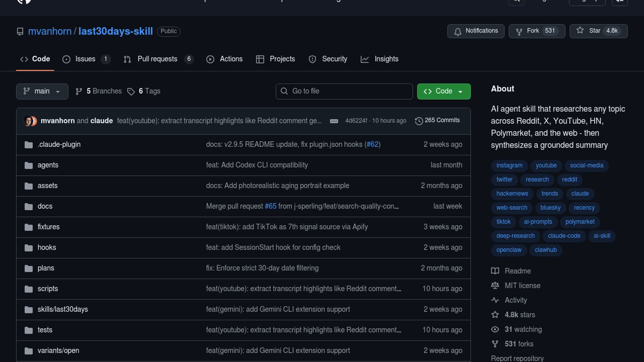
Task: Open the Security tab shield icon
Action: click(312, 59)
